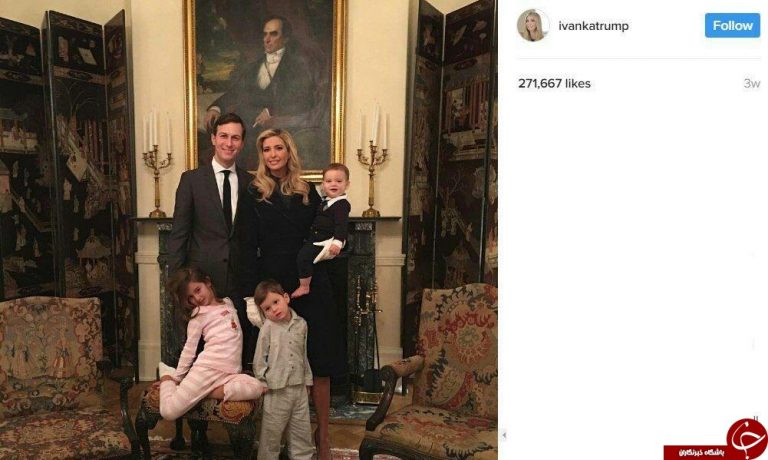This screenshot has width=768, height=460.
Task: Click the small pause mark above the logo
Action: point(756,418)
